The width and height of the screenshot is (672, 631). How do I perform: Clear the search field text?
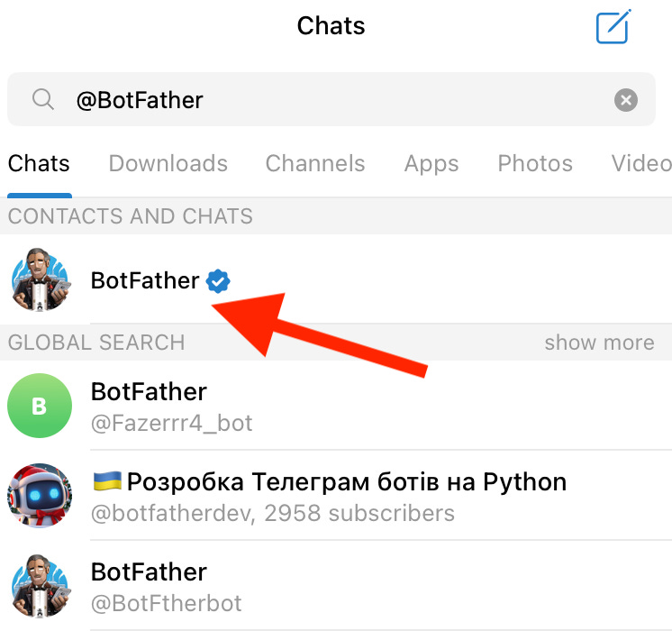coord(626,100)
